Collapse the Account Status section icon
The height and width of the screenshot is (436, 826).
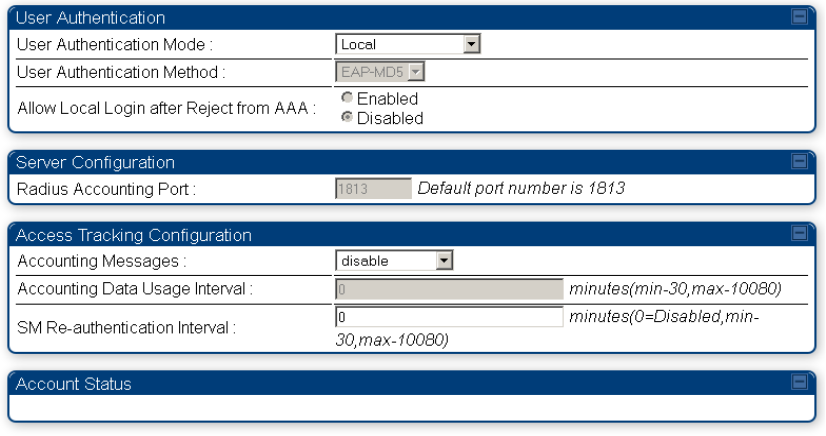point(799,382)
